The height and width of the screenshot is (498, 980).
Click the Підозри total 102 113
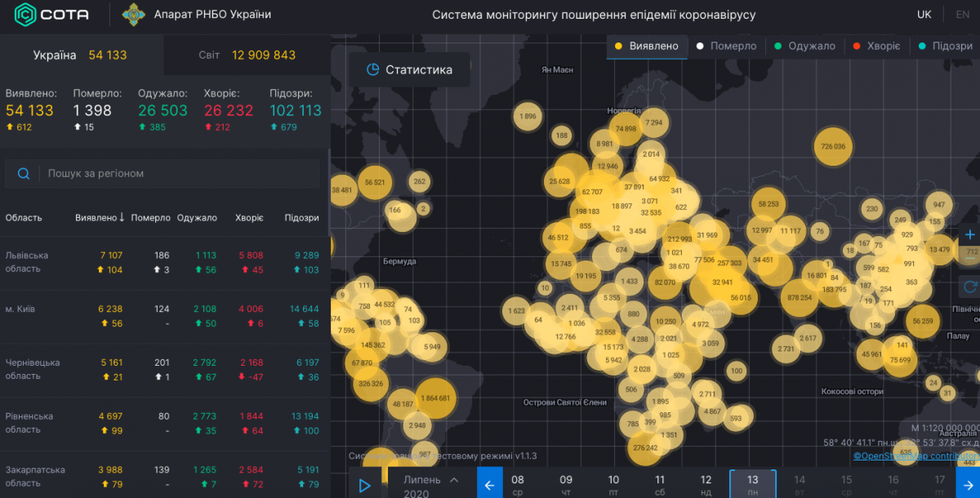(296, 110)
